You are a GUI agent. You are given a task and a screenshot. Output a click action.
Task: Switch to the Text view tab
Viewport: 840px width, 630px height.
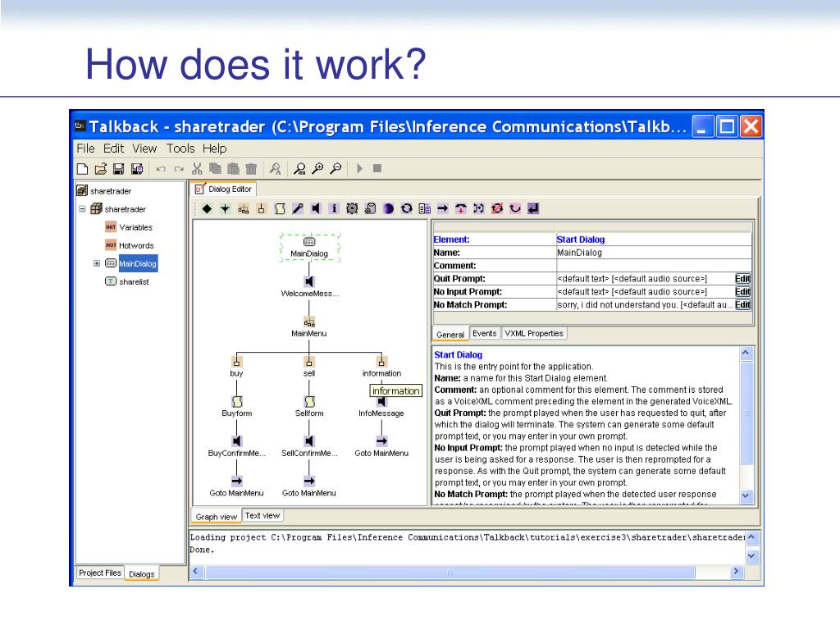pos(262,515)
